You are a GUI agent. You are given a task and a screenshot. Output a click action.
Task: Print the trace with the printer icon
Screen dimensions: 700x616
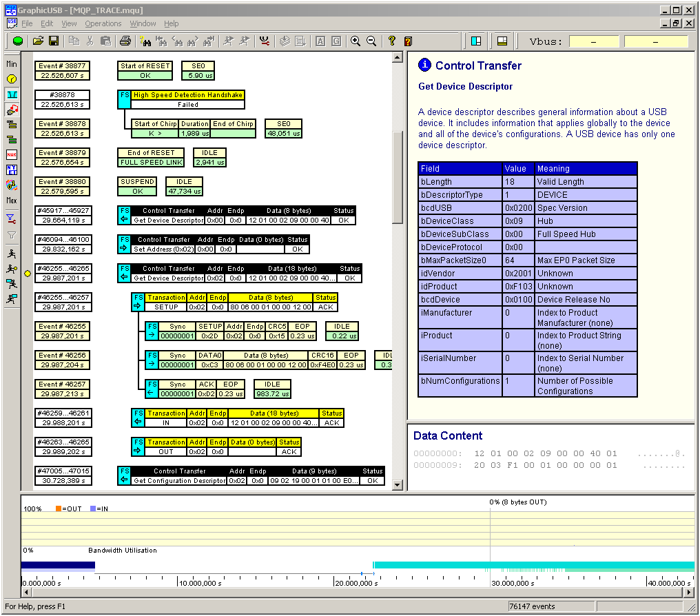click(x=125, y=41)
